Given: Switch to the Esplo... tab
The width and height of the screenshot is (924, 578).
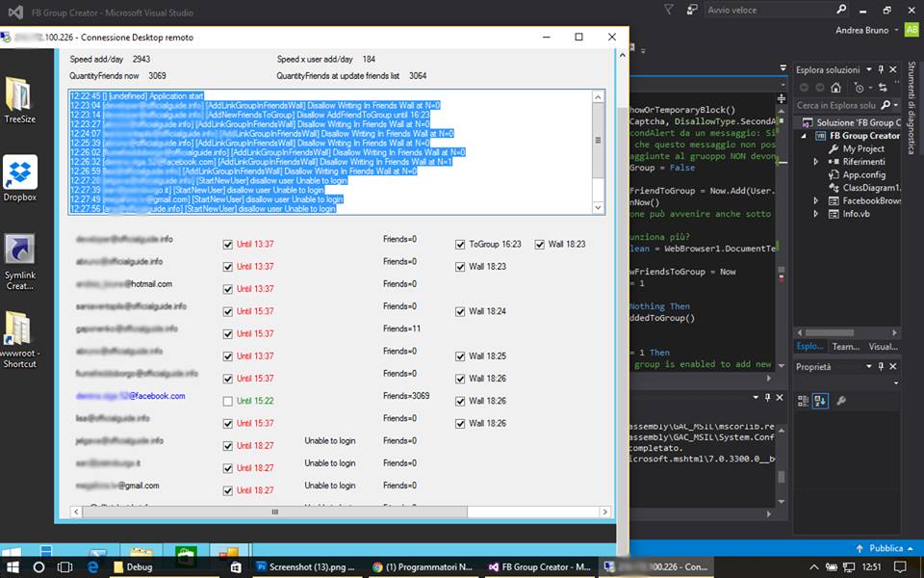Looking at the screenshot, I should pyautogui.click(x=810, y=346).
